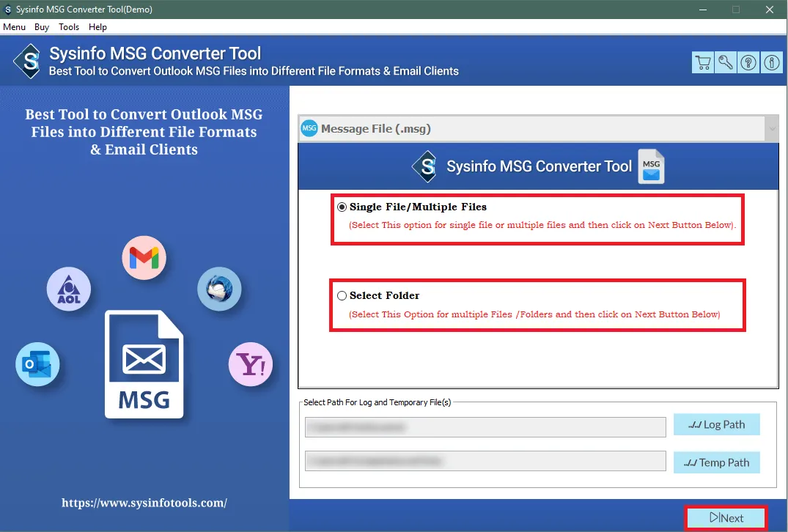This screenshot has height=532, width=788.
Task: Open the sysinfotools.com website link
Action: (144, 503)
